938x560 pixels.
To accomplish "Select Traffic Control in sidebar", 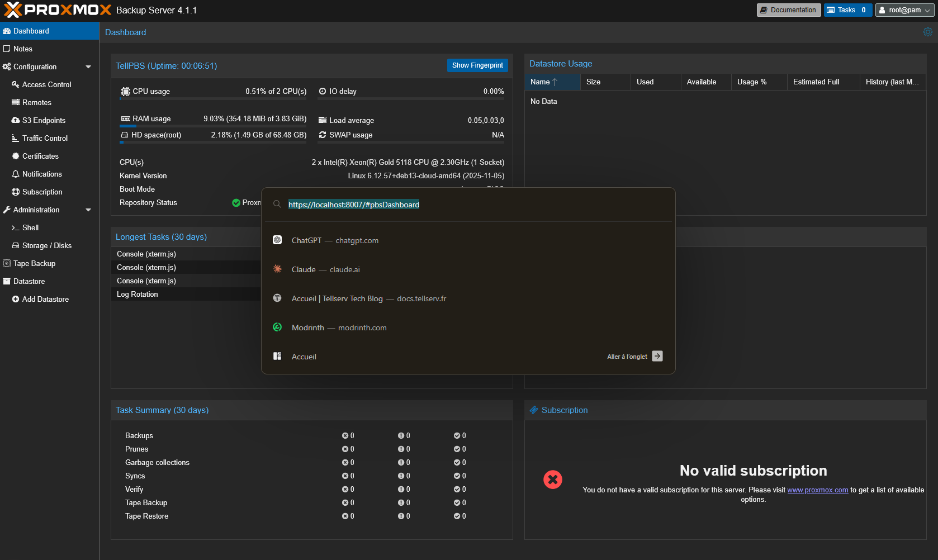I will click(45, 138).
